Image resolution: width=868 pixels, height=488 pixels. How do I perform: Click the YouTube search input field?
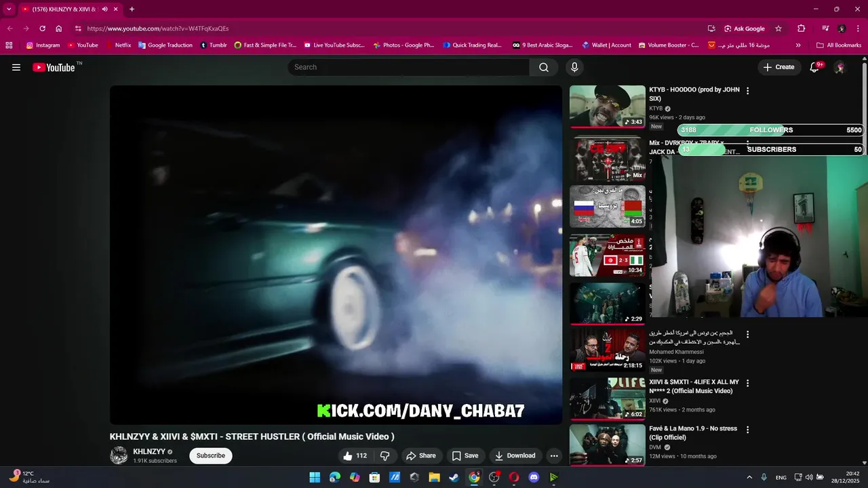(x=408, y=67)
